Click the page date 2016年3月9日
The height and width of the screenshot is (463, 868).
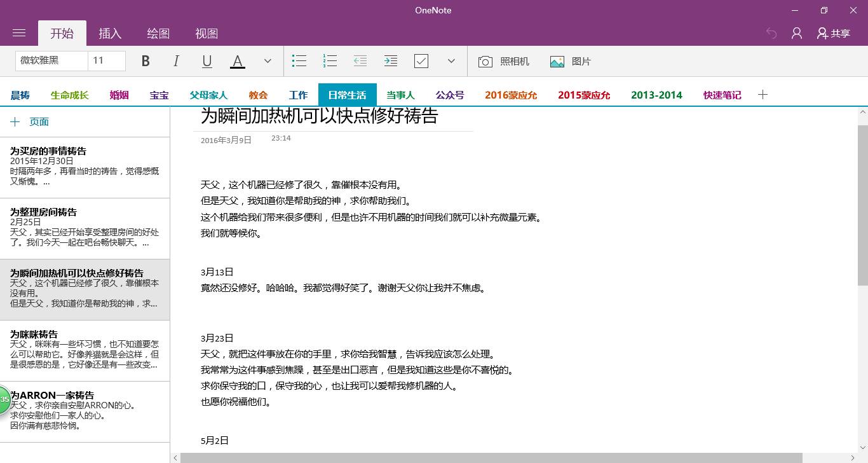[226, 140]
